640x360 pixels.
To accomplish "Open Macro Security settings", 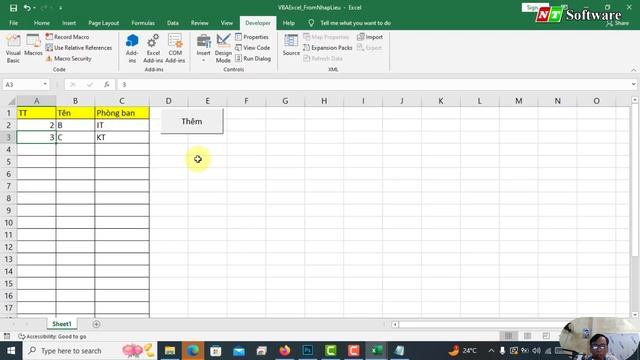I will 69,59.
